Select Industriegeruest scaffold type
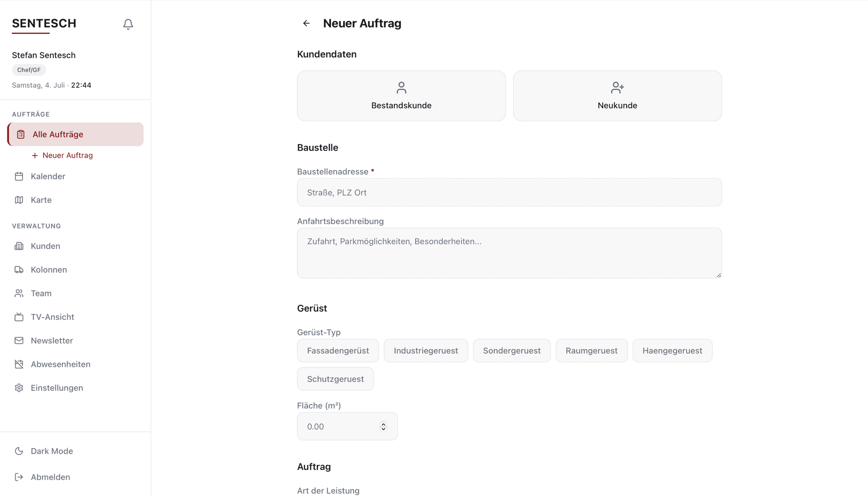The width and height of the screenshot is (868, 496). coord(426,351)
